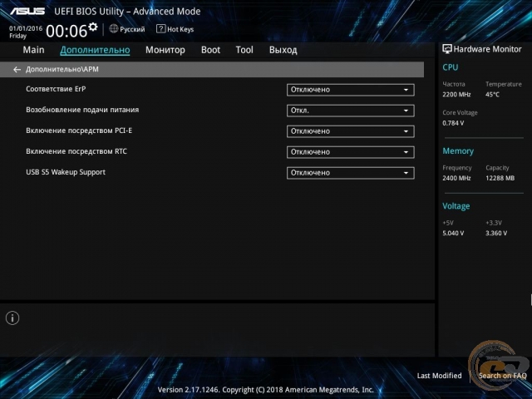The image size is (532, 399).
Task: Open Включение посредством PCI-E dropdown
Action: tap(351, 131)
